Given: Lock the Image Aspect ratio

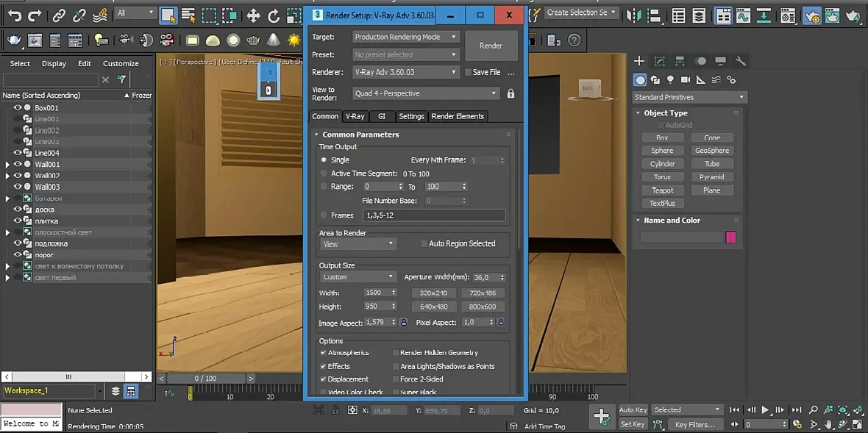Looking at the screenshot, I should point(403,322).
